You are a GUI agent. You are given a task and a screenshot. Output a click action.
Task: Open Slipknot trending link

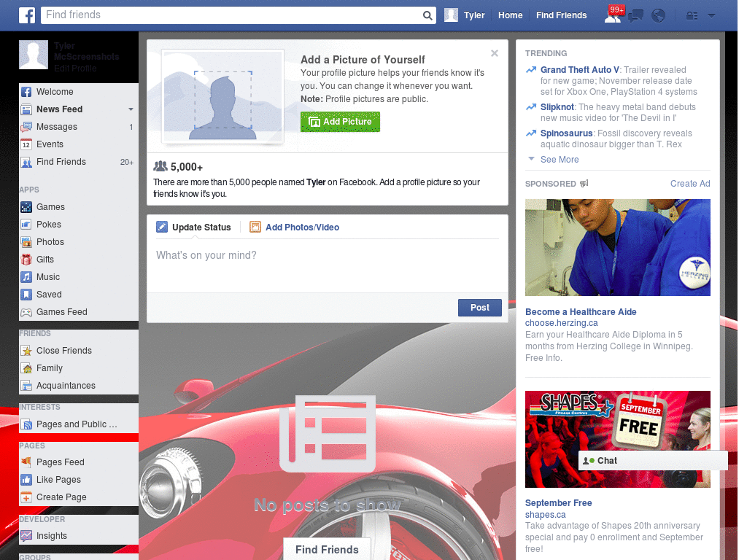point(557,107)
